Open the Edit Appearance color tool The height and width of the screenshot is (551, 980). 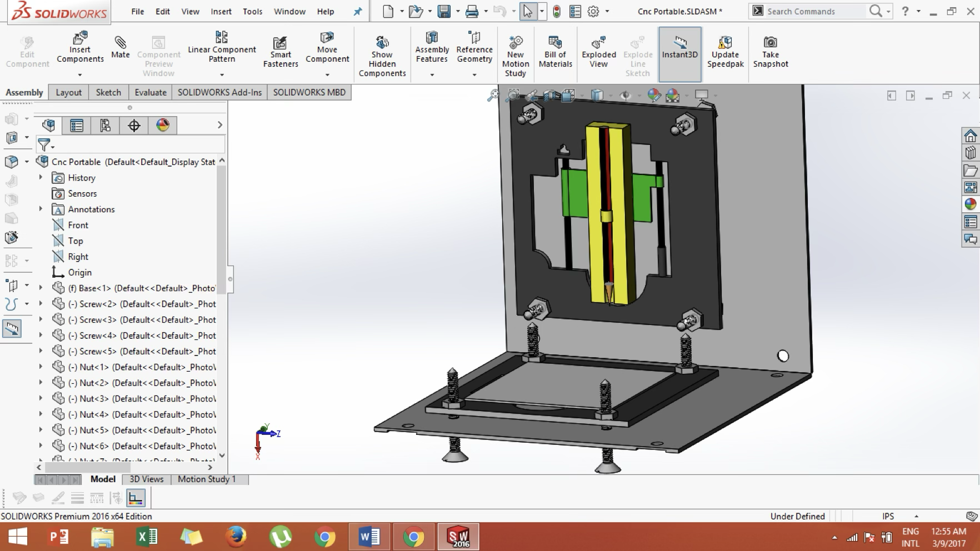654,95
